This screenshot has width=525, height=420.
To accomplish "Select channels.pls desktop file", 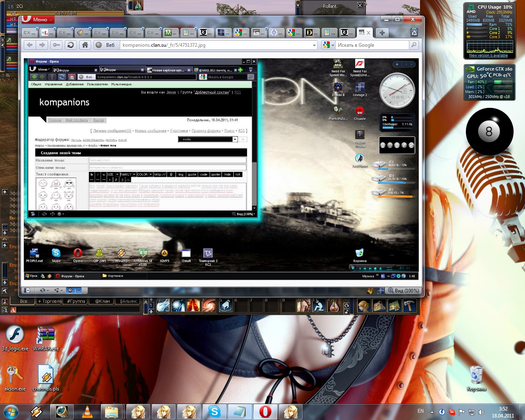I will 46,378.
